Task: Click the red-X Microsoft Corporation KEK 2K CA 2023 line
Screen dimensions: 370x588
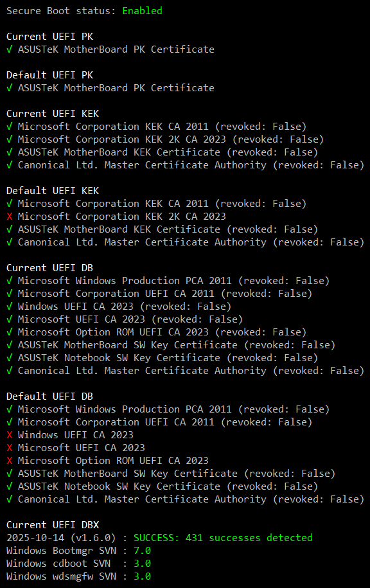Action: click(116, 217)
